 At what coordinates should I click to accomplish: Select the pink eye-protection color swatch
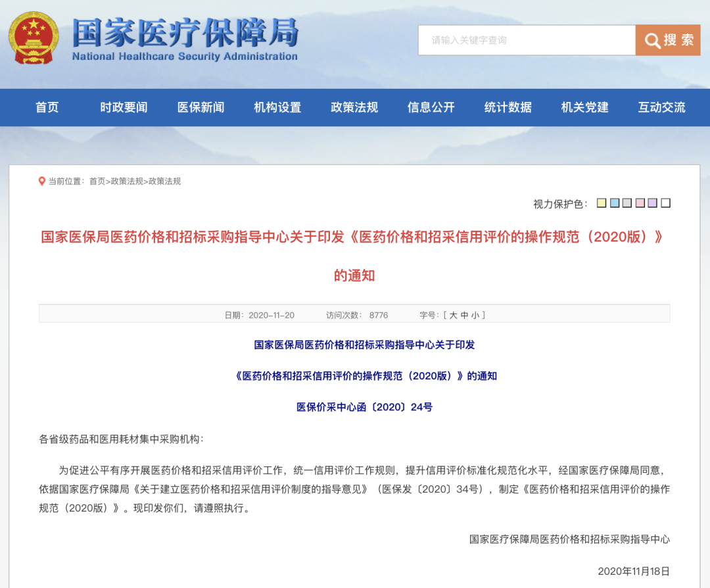click(x=640, y=203)
